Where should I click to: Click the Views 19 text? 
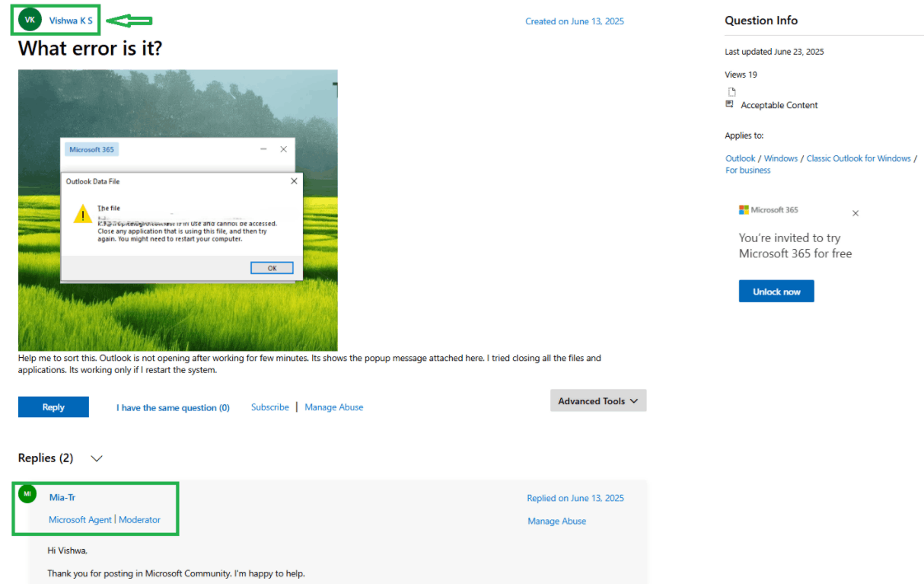coord(741,75)
